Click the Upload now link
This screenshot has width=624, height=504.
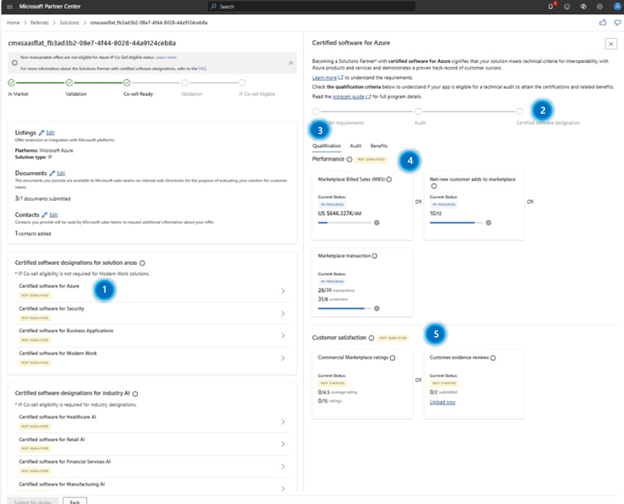(x=443, y=402)
